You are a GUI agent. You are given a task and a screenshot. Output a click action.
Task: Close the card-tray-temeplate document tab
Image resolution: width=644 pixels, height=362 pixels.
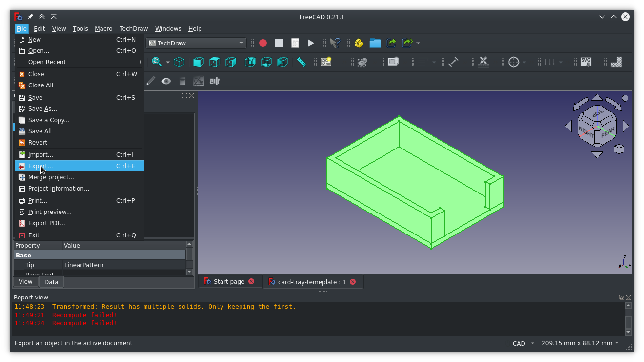(x=353, y=282)
